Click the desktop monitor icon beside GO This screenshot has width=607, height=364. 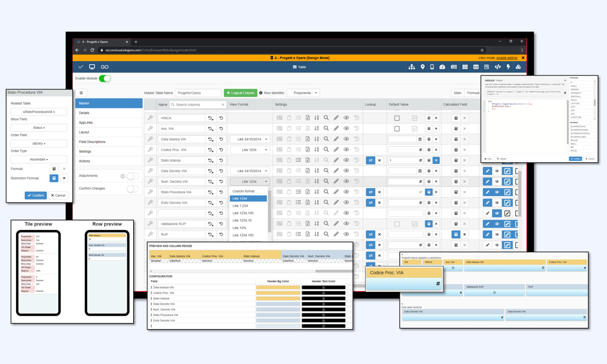coord(92,67)
